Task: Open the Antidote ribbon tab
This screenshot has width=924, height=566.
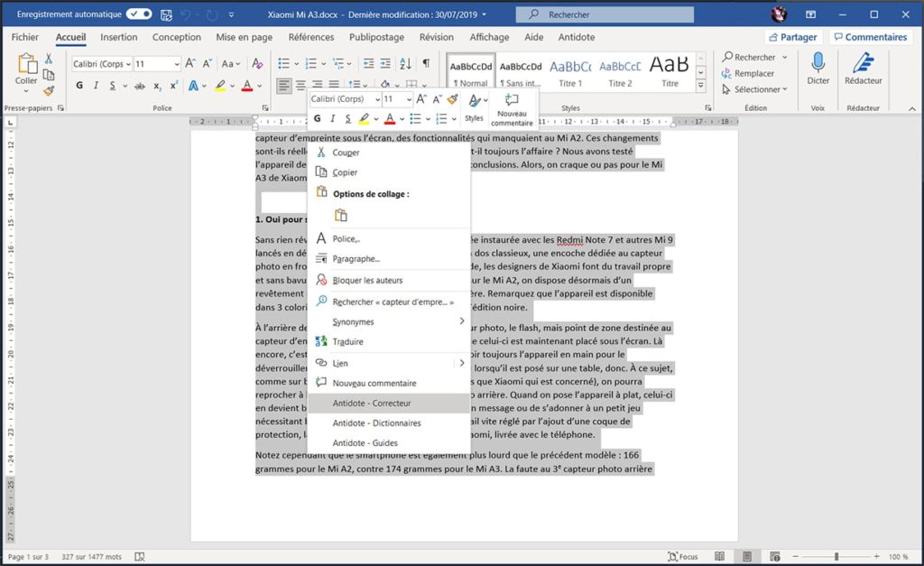Action: pyautogui.click(x=577, y=37)
